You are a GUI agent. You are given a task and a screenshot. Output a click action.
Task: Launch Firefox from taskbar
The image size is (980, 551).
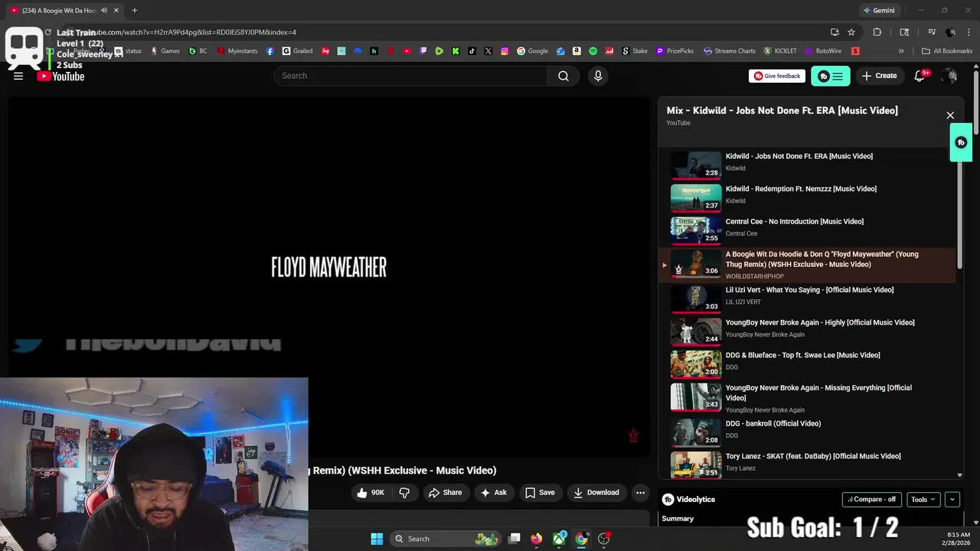537,539
